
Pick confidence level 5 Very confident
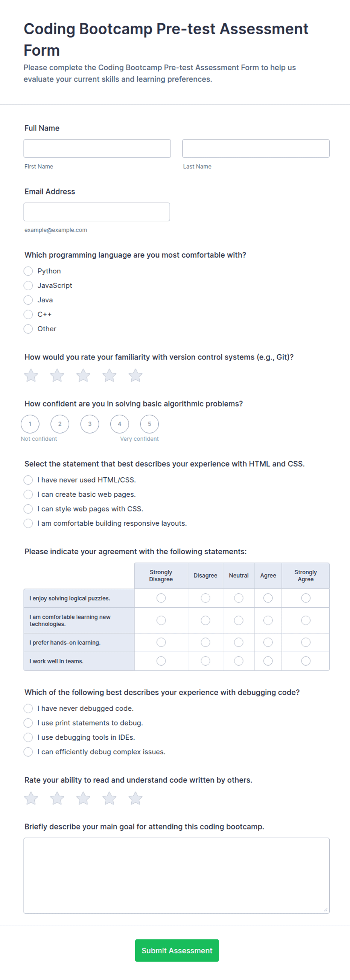tap(149, 424)
